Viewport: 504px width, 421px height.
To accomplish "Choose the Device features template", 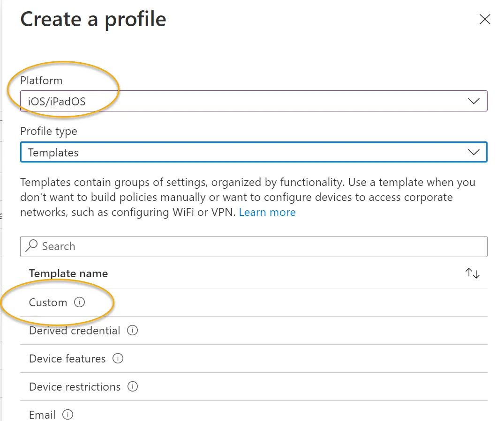I will 254,358.
